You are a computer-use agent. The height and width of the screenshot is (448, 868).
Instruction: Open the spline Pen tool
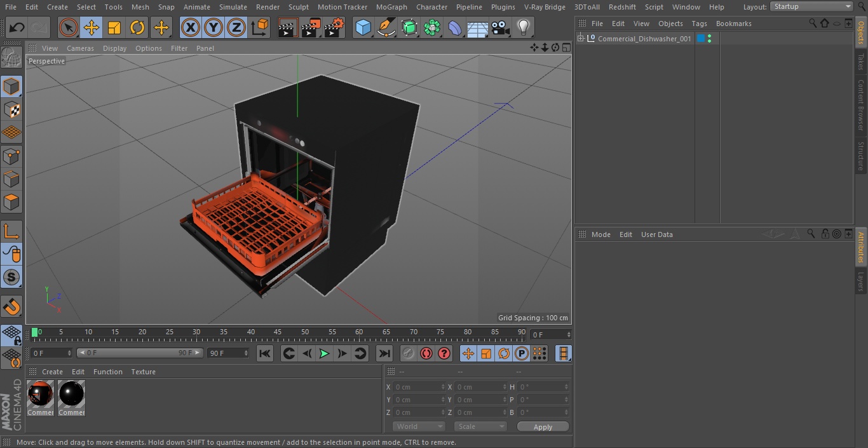pyautogui.click(x=386, y=27)
